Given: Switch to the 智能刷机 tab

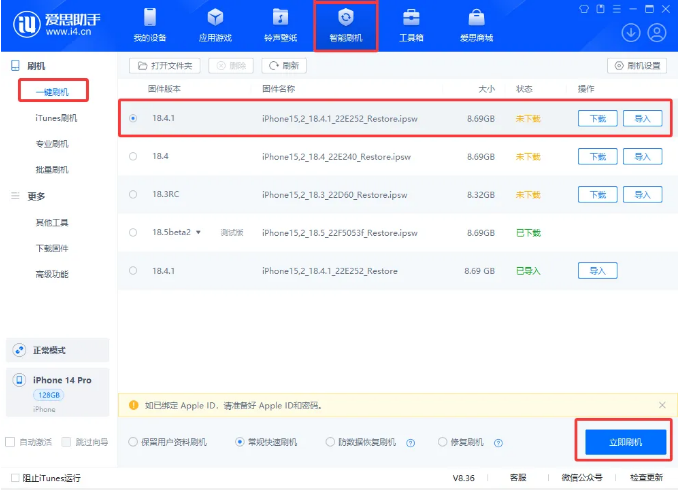Looking at the screenshot, I should pyautogui.click(x=346, y=27).
